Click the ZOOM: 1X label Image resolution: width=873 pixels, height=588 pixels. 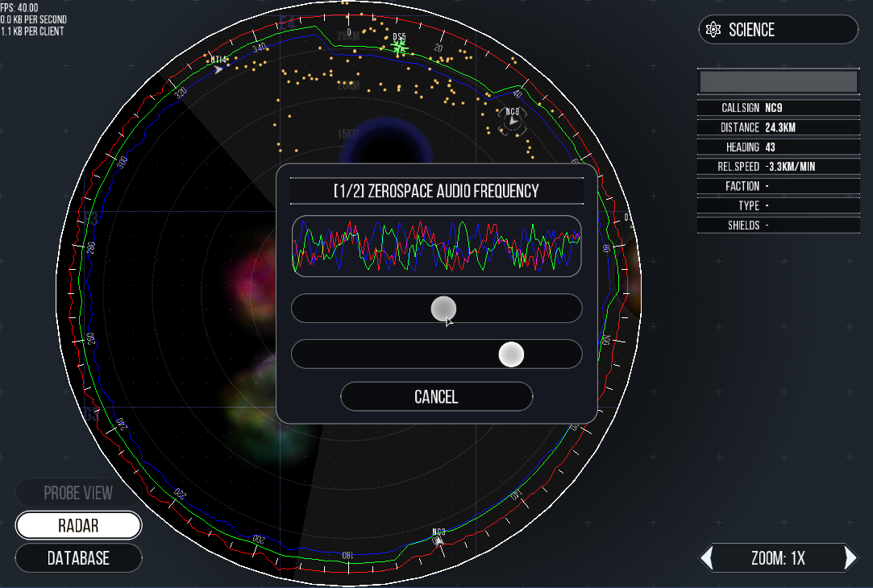pyautogui.click(x=778, y=558)
